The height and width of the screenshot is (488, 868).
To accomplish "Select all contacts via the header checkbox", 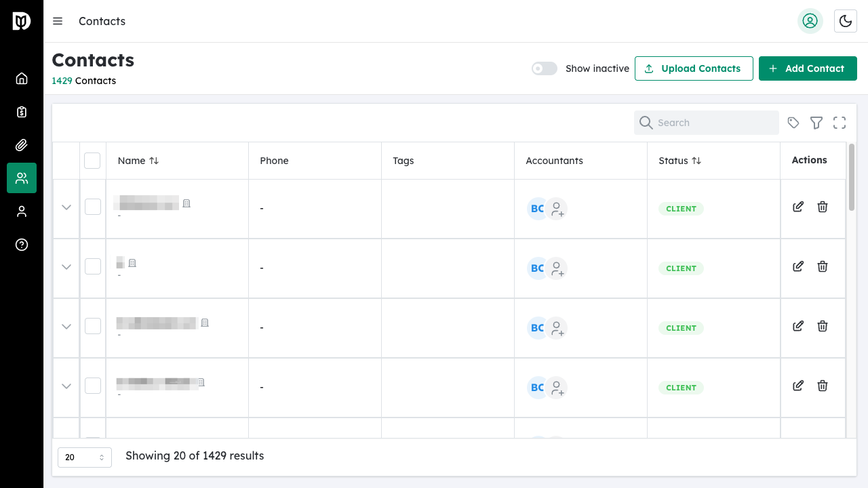I will click(x=92, y=160).
